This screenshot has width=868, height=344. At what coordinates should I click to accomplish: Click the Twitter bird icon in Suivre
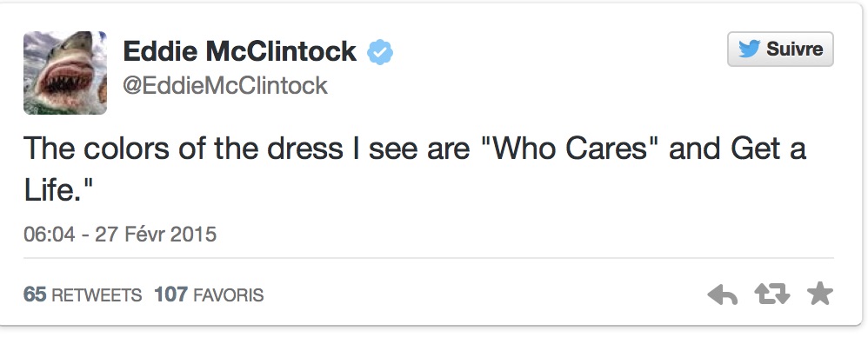(749, 50)
